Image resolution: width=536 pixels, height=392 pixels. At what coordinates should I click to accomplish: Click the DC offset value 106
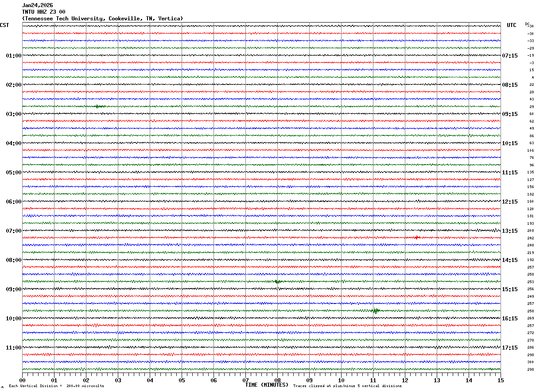click(530, 150)
